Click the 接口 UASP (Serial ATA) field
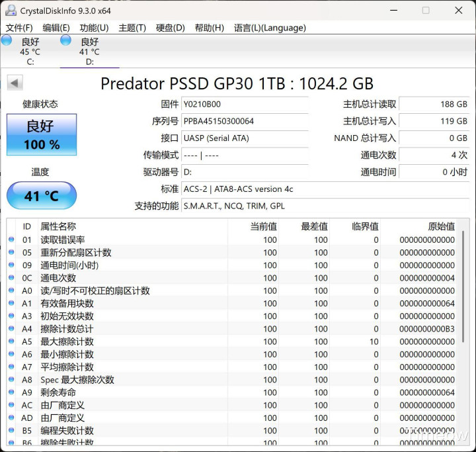This screenshot has height=452, width=476. click(245, 138)
